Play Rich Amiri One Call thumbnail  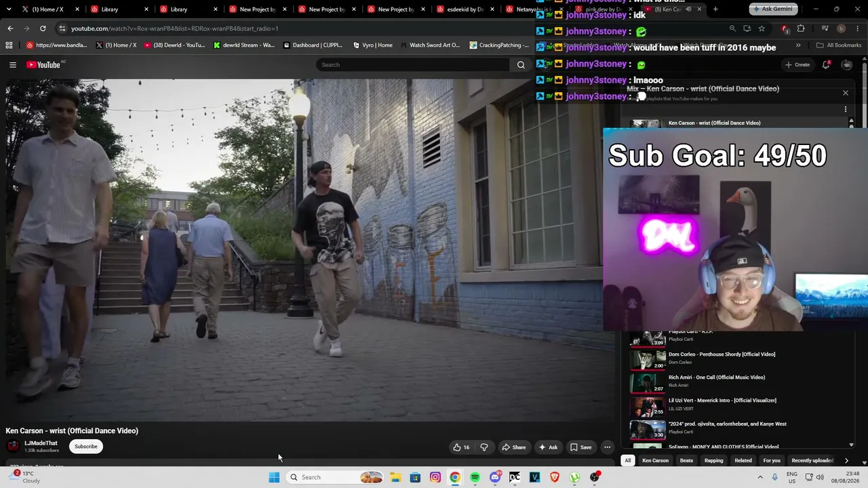point(648,383)
